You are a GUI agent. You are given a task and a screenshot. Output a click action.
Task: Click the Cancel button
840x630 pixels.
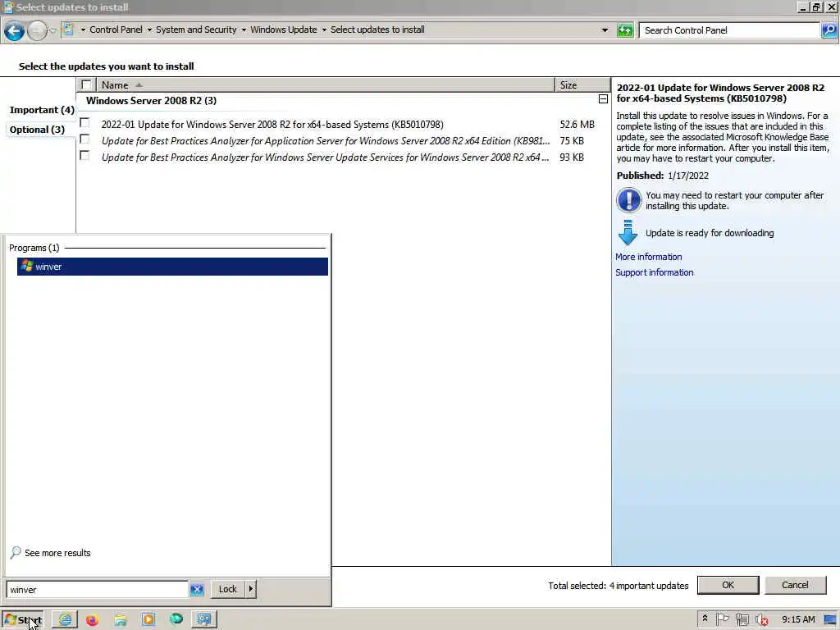pos(795,585)
